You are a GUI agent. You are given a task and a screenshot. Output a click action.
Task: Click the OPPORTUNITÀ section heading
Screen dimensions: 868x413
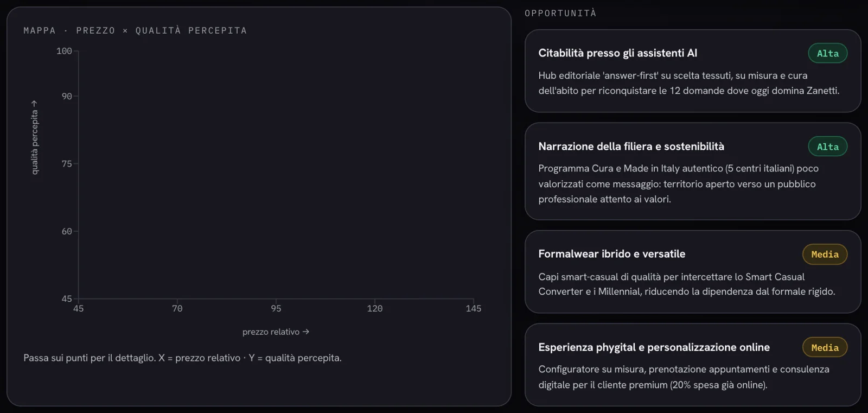[560, 13]
